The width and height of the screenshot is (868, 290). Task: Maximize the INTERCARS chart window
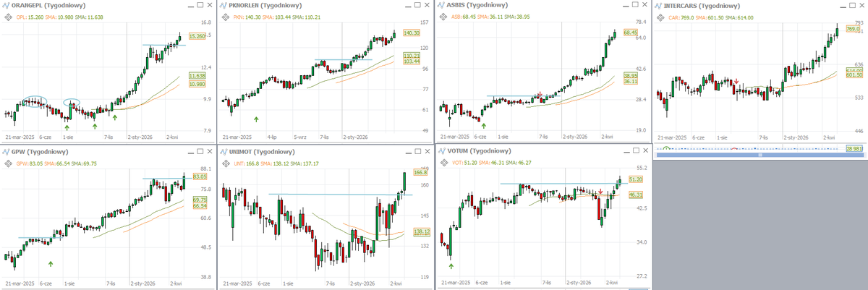click(852, 5)
